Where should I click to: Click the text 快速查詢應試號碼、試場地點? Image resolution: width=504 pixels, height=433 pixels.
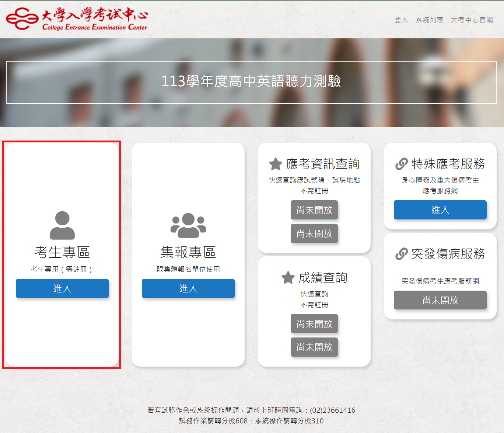(x=314, y=180)
